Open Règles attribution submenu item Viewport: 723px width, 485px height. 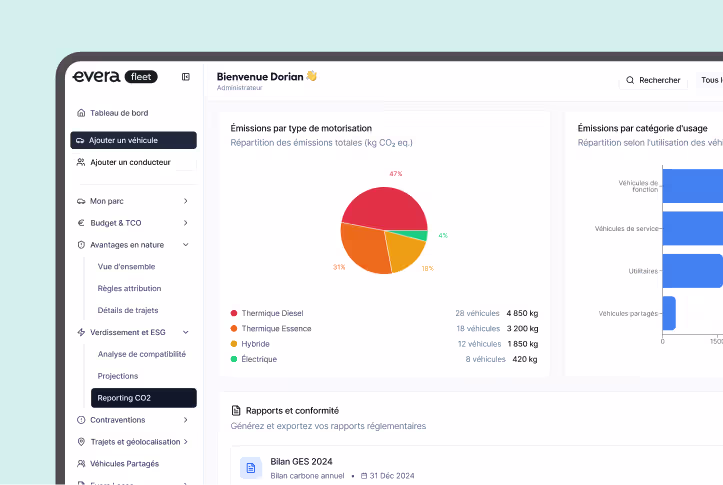point(130,289)
